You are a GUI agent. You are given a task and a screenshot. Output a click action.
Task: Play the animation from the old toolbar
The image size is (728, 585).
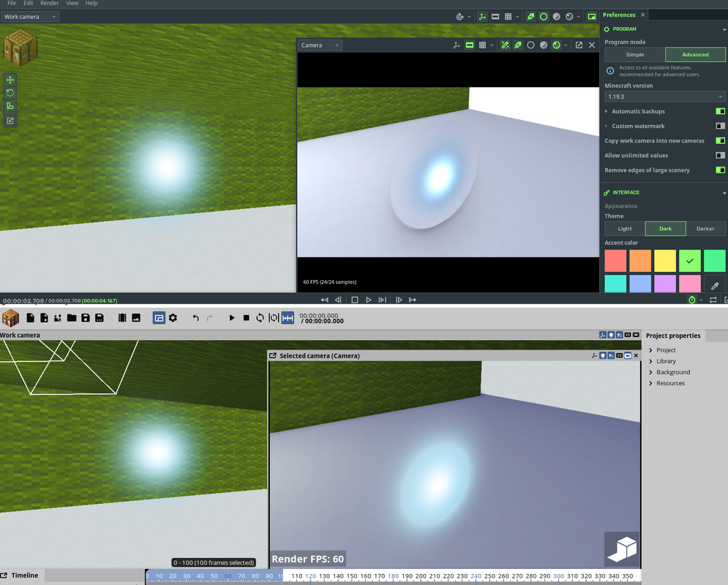pyautogui.click(x=232, y=318)
